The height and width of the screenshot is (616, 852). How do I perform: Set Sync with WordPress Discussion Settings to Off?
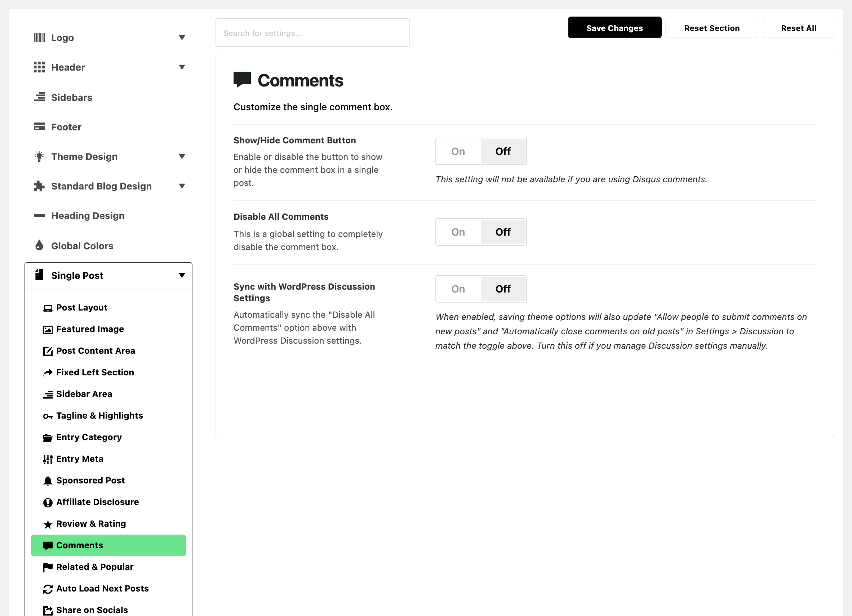tap(503, 289)
